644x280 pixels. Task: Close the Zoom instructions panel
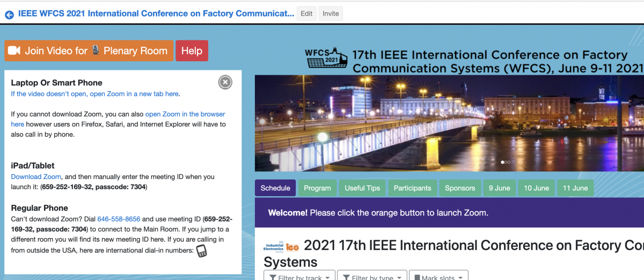225,82
